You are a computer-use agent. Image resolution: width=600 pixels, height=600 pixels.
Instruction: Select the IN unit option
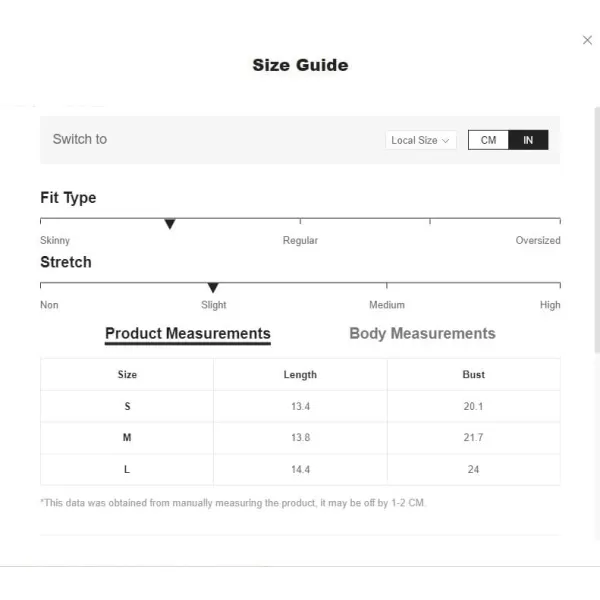528,140
